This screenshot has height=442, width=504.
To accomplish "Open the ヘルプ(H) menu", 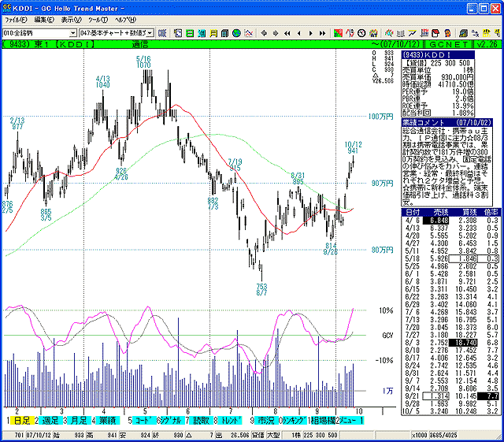I will point(126,20).
